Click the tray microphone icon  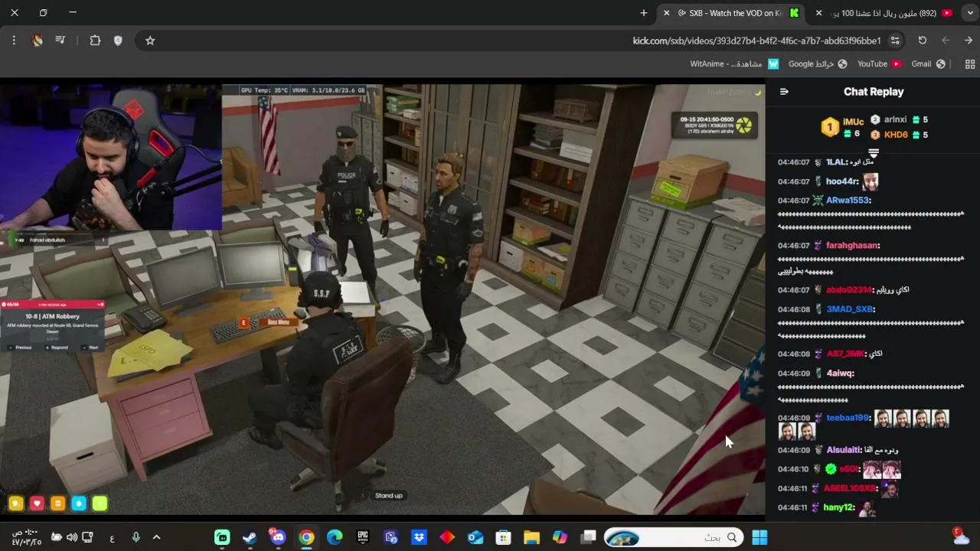(136, 537)
